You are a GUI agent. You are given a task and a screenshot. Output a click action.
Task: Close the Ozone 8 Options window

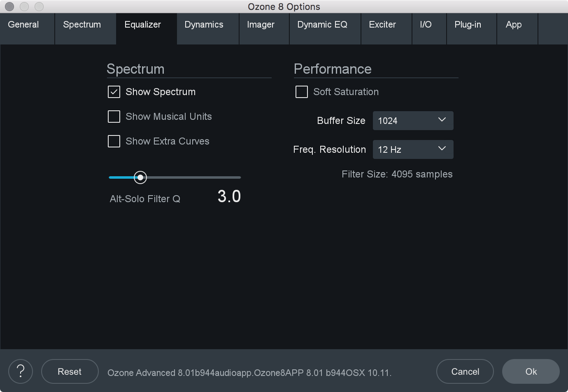9,7
